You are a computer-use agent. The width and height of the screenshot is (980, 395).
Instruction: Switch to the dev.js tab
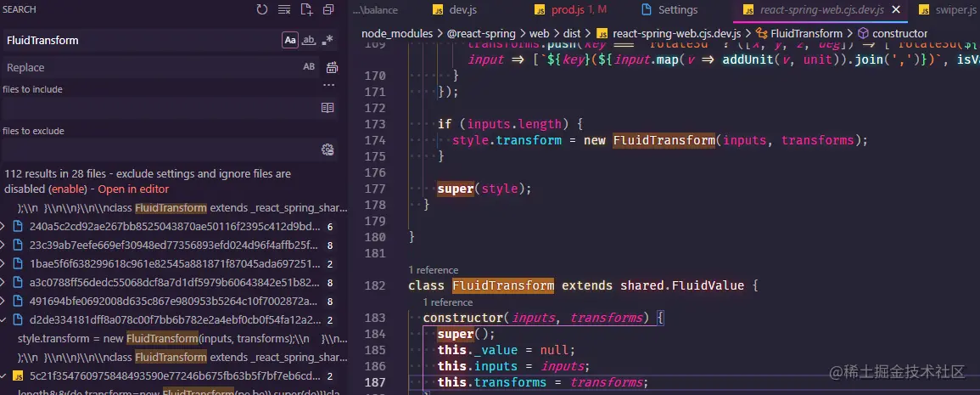pyautogui.click(x=462, y=10)
